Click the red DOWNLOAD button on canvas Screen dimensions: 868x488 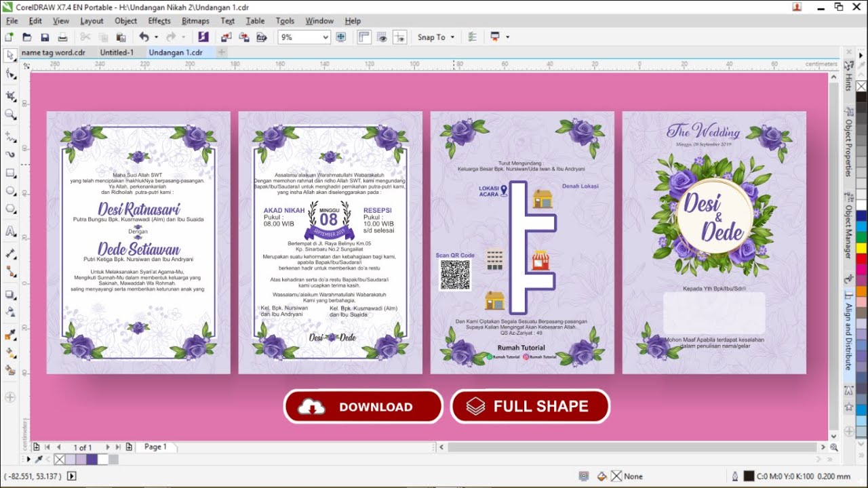point(363,407)
